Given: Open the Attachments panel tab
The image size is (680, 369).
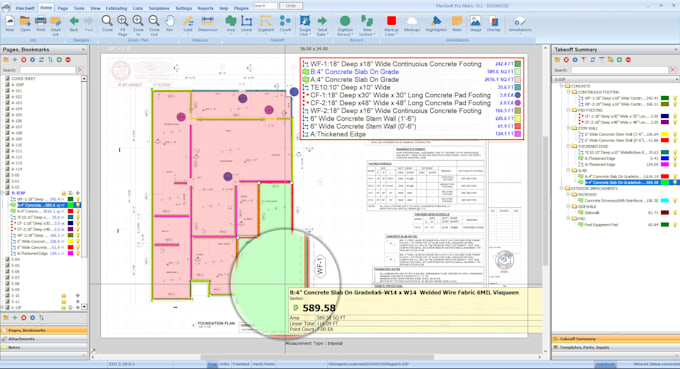Looking at the screenshot, I should [x=43, y=339].
